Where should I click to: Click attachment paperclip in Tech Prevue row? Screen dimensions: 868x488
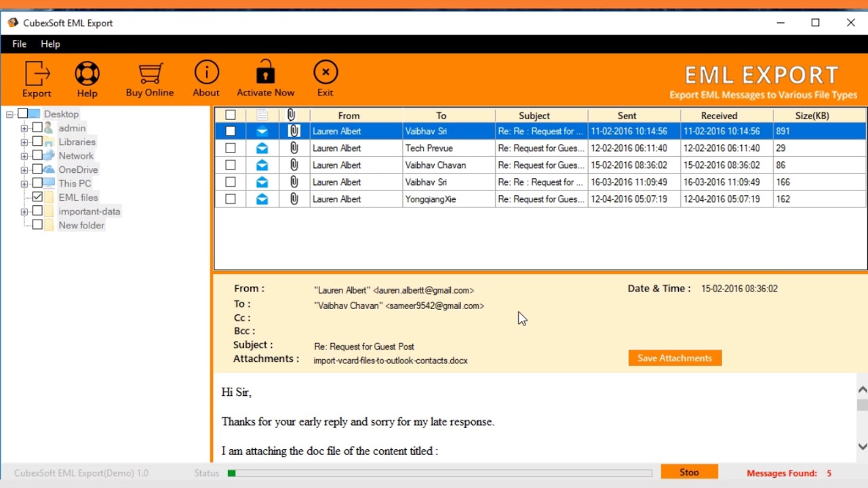coord(294,148)
